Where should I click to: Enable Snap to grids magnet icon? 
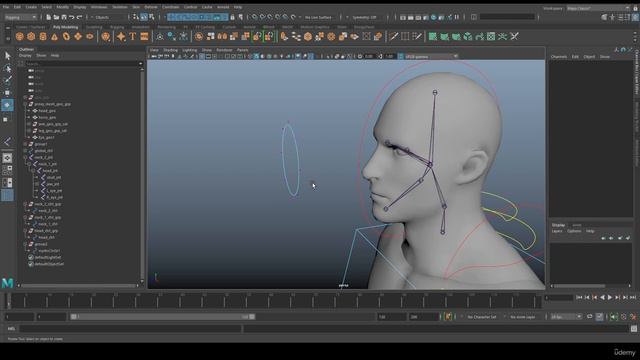click(254, 17)
